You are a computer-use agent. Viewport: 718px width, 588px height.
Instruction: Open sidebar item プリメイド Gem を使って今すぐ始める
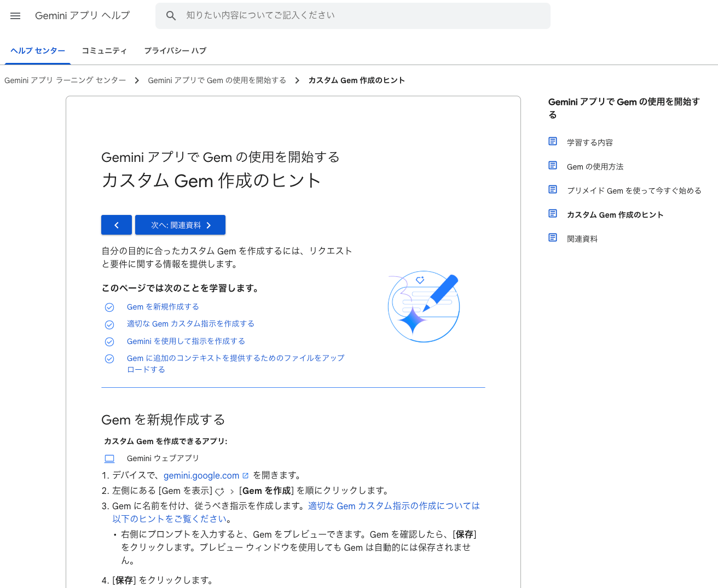click(x=634, y=190)
